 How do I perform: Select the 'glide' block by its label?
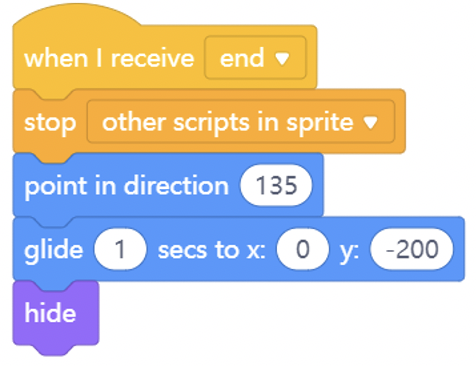coord(53,250)
